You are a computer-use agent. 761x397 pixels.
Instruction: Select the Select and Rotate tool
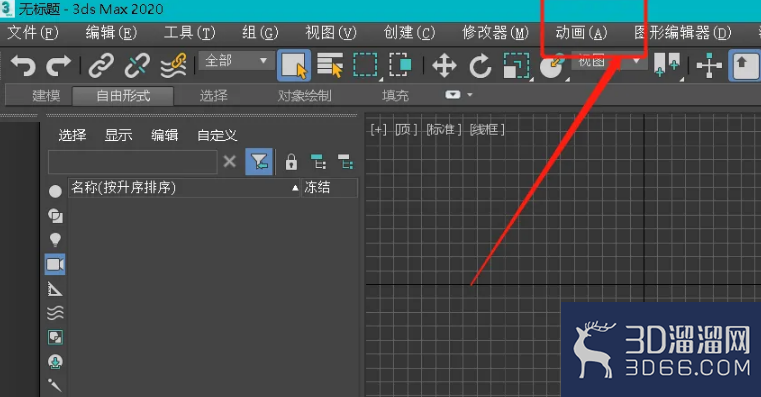click(480, 66)
